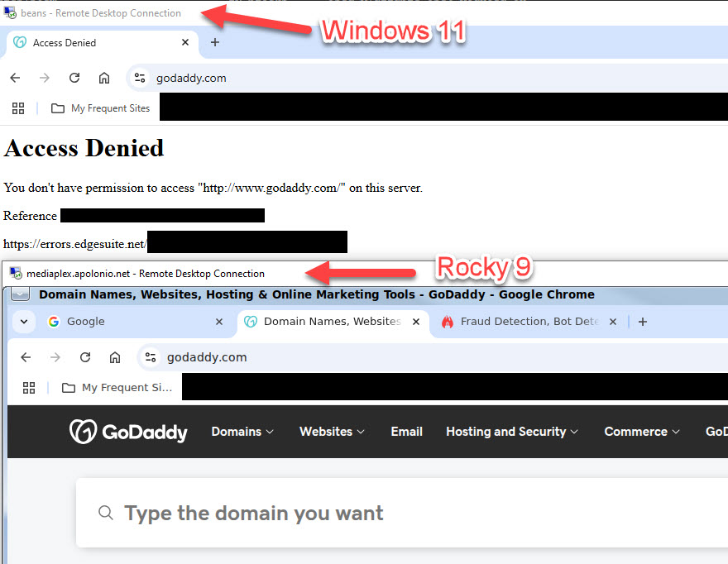Click the GoDaddy logo
Viewport: 728px width, 564px height.
(x=128, y=432)
